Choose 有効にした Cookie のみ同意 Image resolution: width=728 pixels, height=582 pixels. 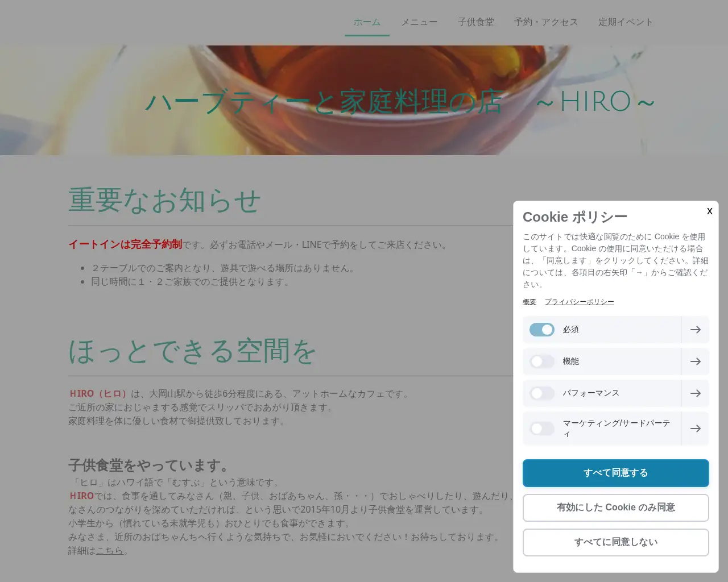(615, 508)
